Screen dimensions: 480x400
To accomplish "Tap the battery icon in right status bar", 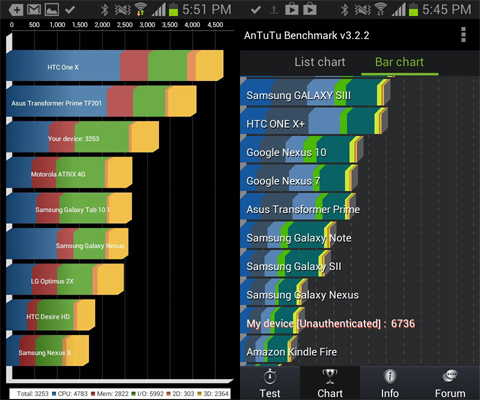I will click(413, 10).
